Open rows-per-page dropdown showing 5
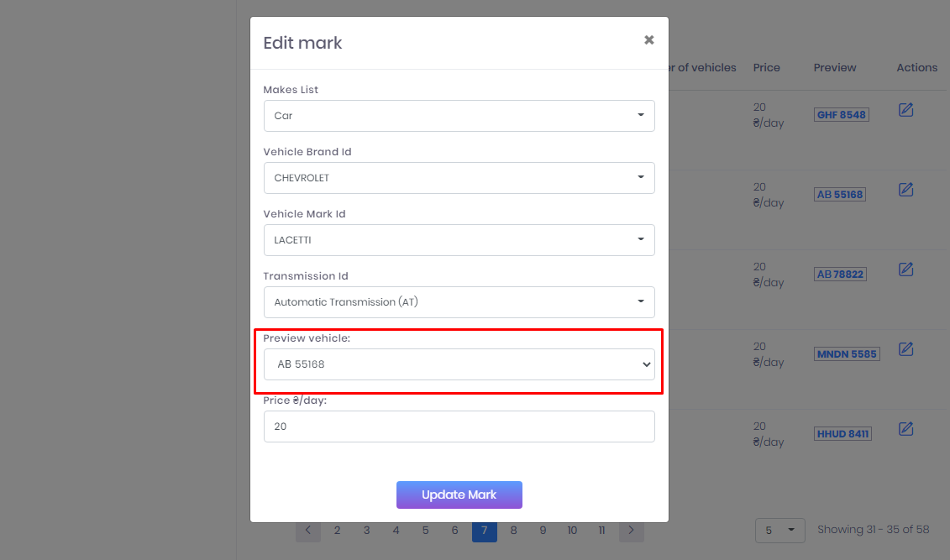Screen dimensions: 950x560 pyautogui.click(x=780, y=531)
